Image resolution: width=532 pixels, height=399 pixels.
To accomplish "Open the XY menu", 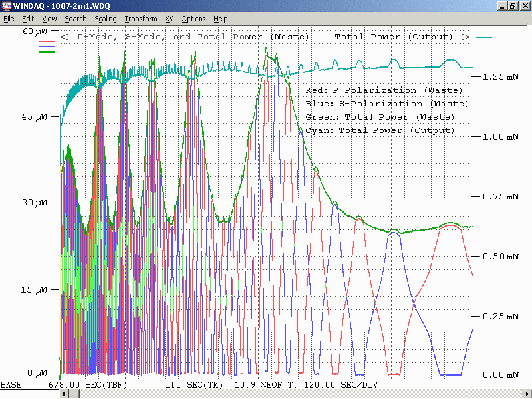I will point(169,19).
